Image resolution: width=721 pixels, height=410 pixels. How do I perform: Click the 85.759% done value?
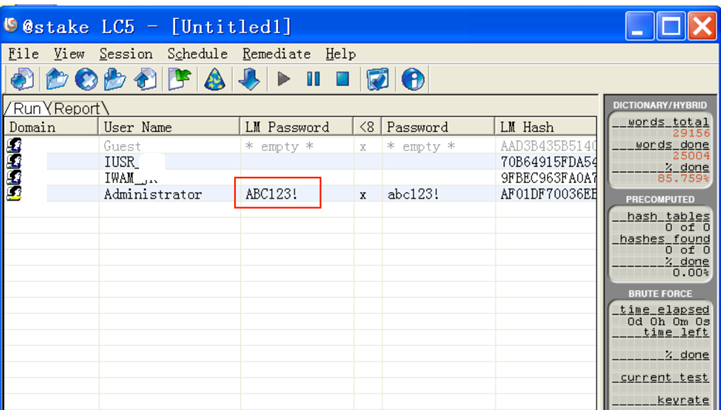683,178
